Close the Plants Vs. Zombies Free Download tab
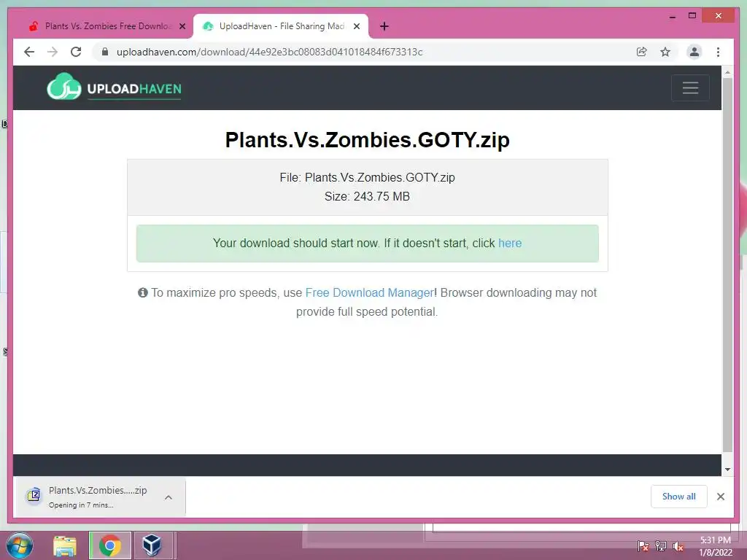Viewport: 747px width, 560px height. [x=182, y=26]
